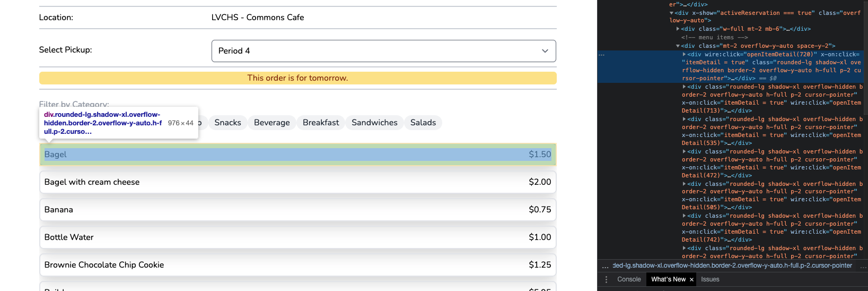868x291 pixels.
Task: Select the '<!-- menu items -->' comment node
Action: [x=714, y=38]
